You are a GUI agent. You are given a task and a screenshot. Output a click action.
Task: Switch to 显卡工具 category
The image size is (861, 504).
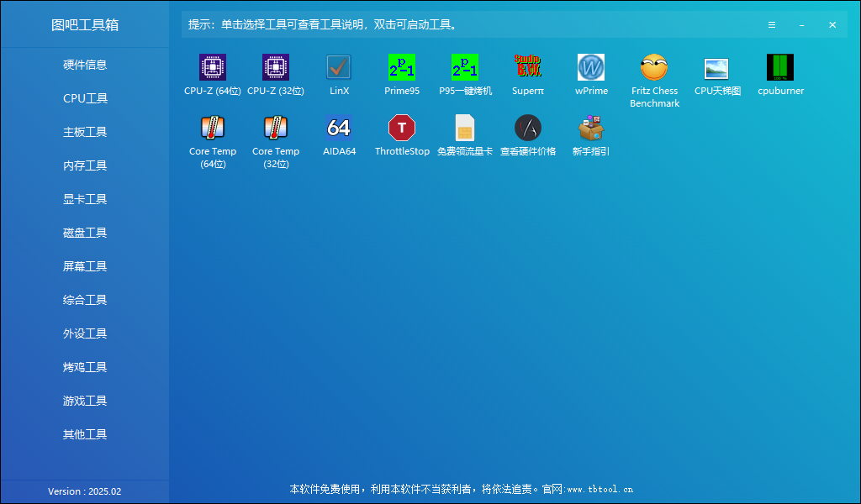coord(84,199)
